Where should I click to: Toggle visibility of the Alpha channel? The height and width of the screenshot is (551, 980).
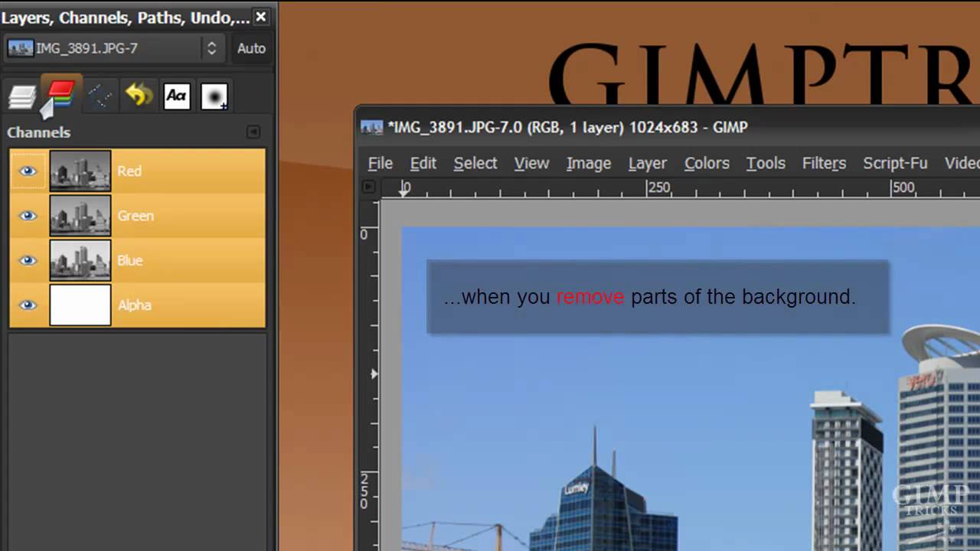(x=28, y=305)
